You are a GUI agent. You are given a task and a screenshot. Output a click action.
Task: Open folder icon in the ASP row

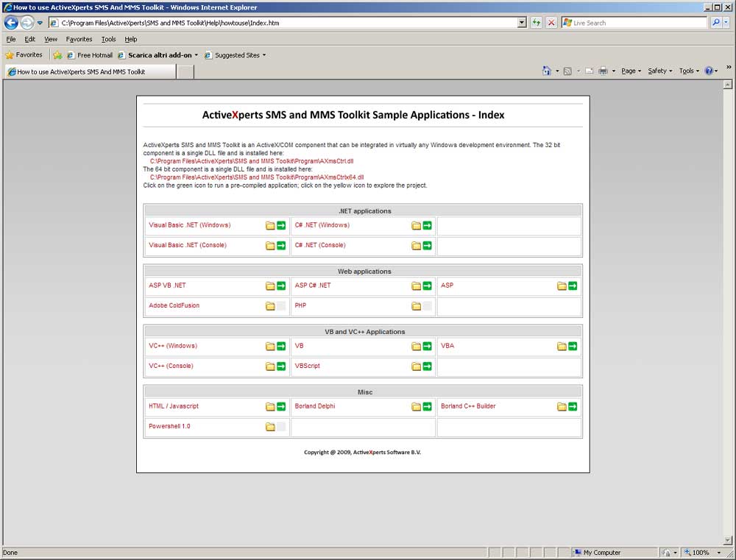562,286
